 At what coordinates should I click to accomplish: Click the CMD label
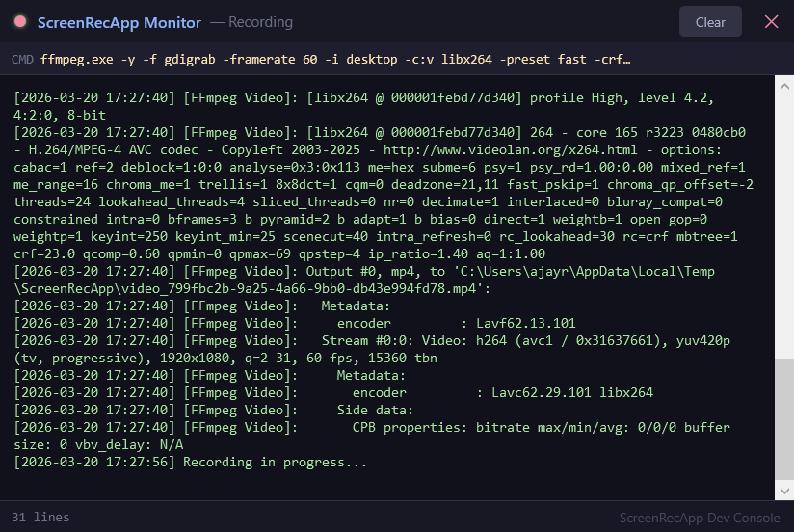(22, 60)
